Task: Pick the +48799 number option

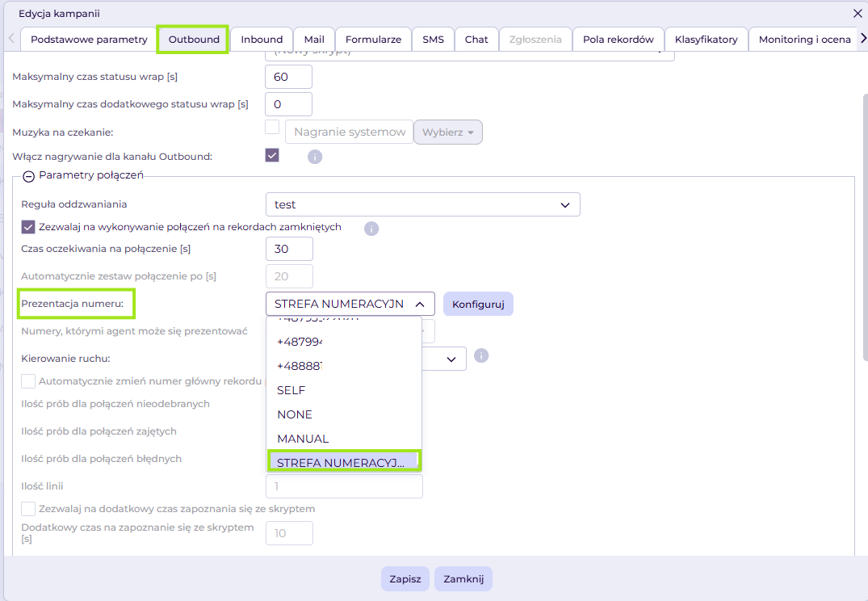Action: [344, 342]
